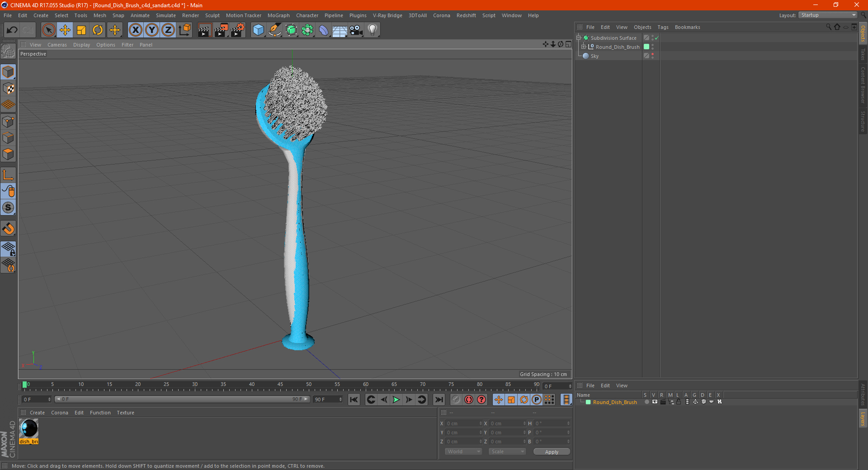The image size is (868, 470).
Task: Open material manager Create menu
Action: [x=37, y=413]
